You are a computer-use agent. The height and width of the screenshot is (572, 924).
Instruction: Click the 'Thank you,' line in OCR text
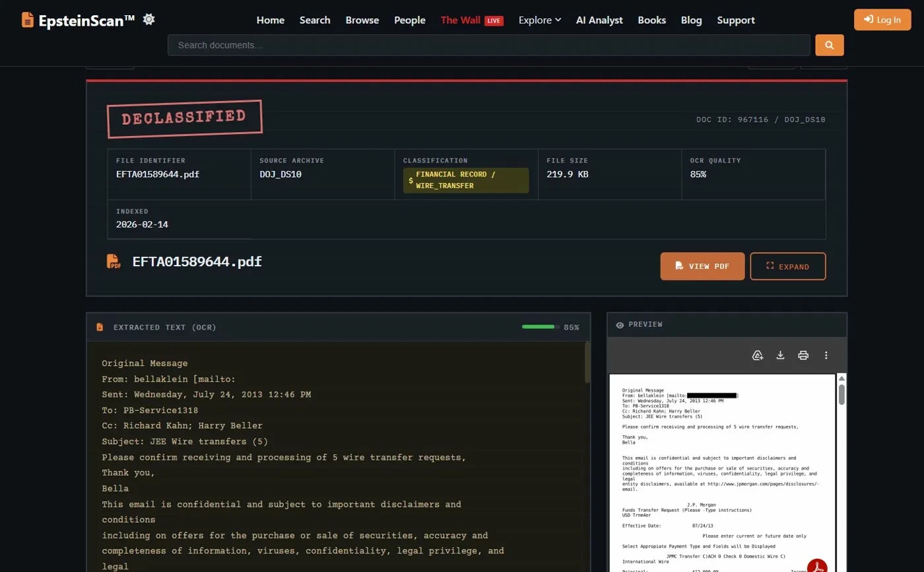[x=128, y=473]
